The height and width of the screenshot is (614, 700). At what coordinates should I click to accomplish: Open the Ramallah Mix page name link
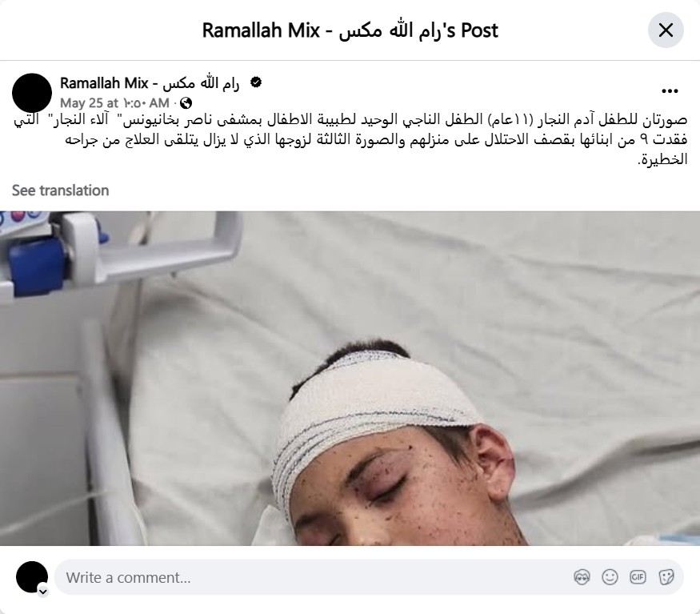[x=150, y=83]
